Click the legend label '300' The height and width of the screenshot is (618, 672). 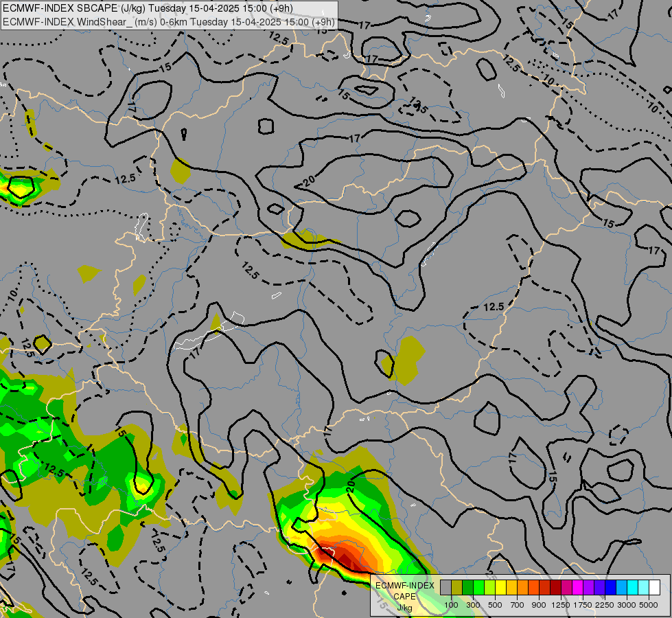473,605
